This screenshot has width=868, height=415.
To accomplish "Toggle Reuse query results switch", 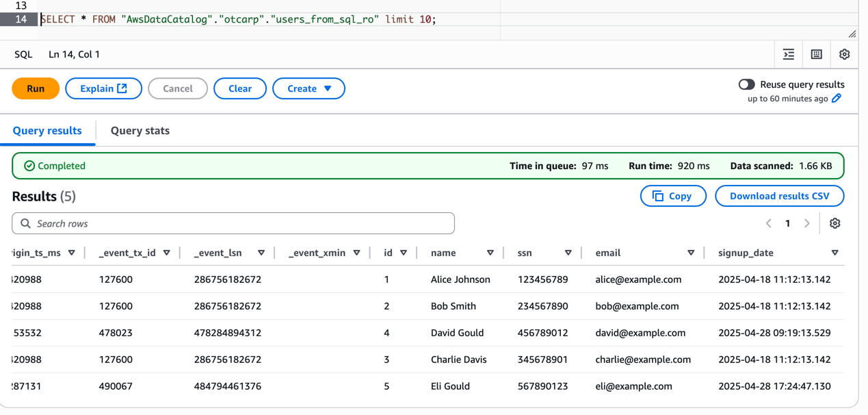I will (746, 84).
